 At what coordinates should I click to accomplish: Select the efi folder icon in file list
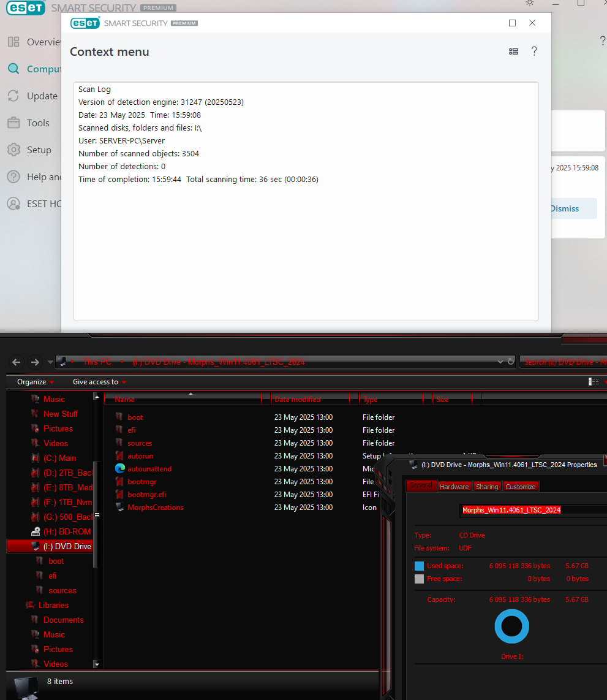pyautogui.click(x=119, y=430)
